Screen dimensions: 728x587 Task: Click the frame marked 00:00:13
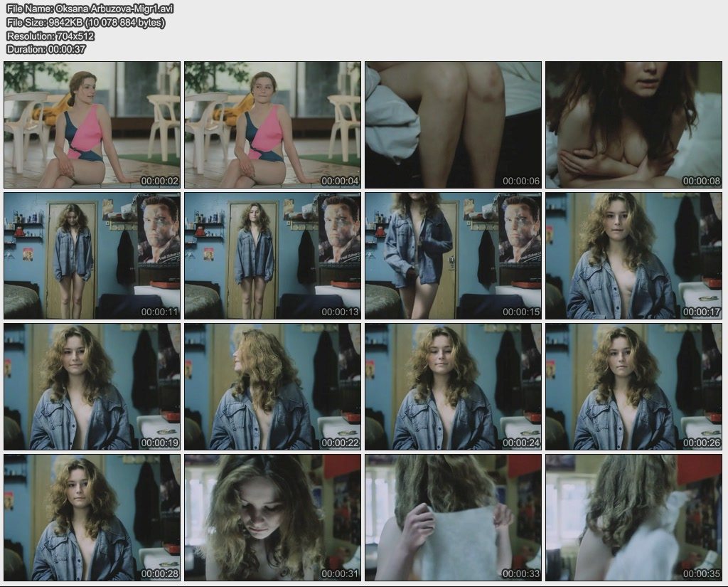point(273,255)
